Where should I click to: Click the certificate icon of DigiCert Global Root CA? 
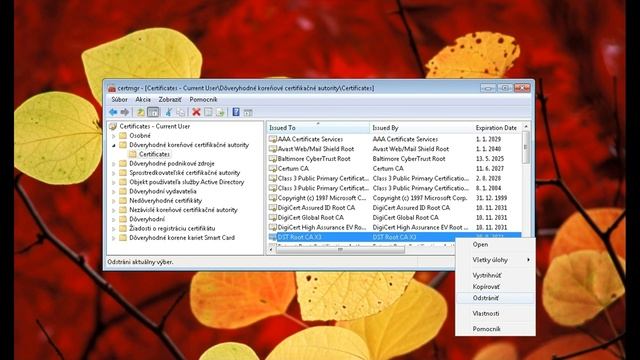(273, 218)
